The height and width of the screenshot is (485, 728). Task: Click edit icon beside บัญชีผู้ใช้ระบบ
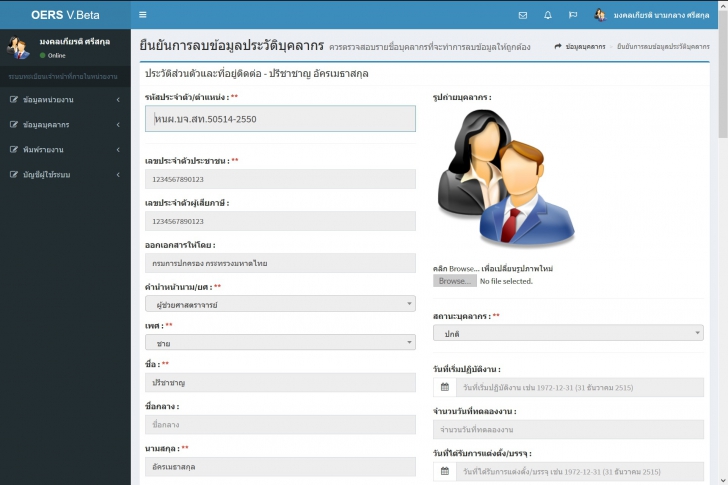point(14,175)
